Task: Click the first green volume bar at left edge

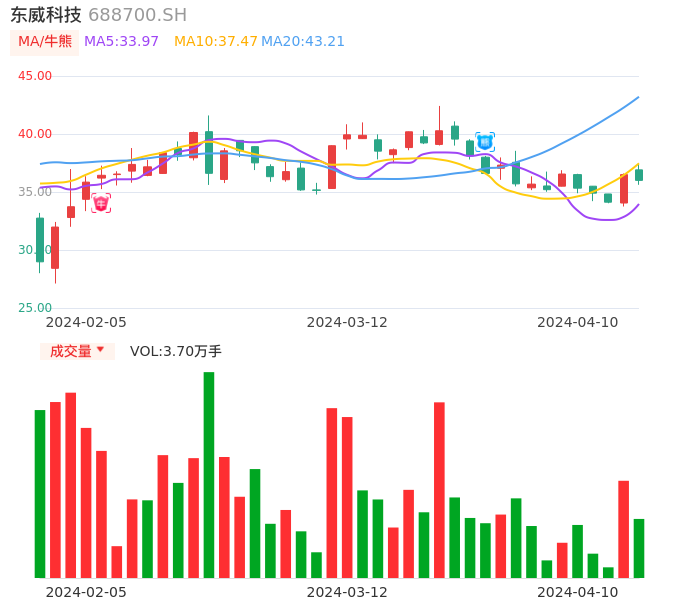Action: coord(40,494)
